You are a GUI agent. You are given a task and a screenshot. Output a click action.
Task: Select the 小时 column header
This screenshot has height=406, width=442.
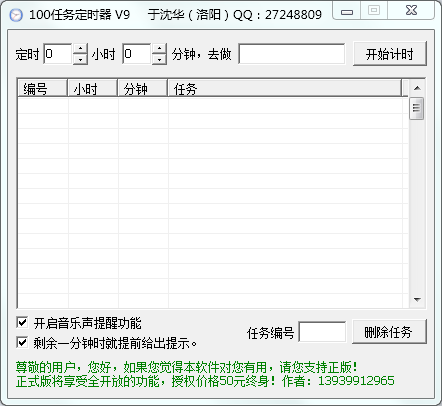coord(93,88)
